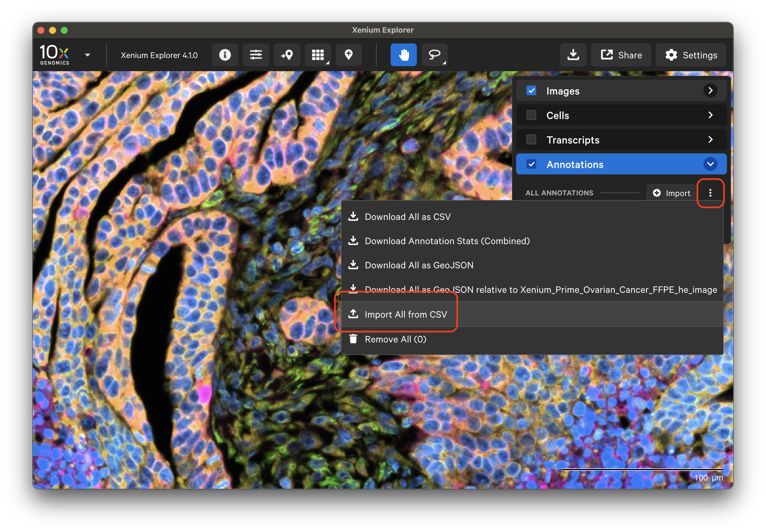
Task: Enable the Transcripts layer checkbox
Action: tap(531, 140)
